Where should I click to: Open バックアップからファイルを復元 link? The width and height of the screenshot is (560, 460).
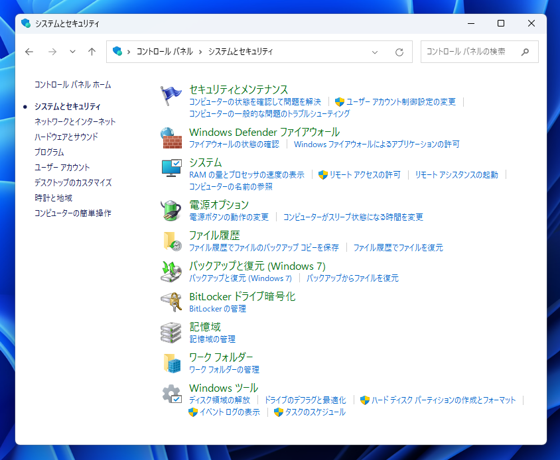(x=352, y=278)
